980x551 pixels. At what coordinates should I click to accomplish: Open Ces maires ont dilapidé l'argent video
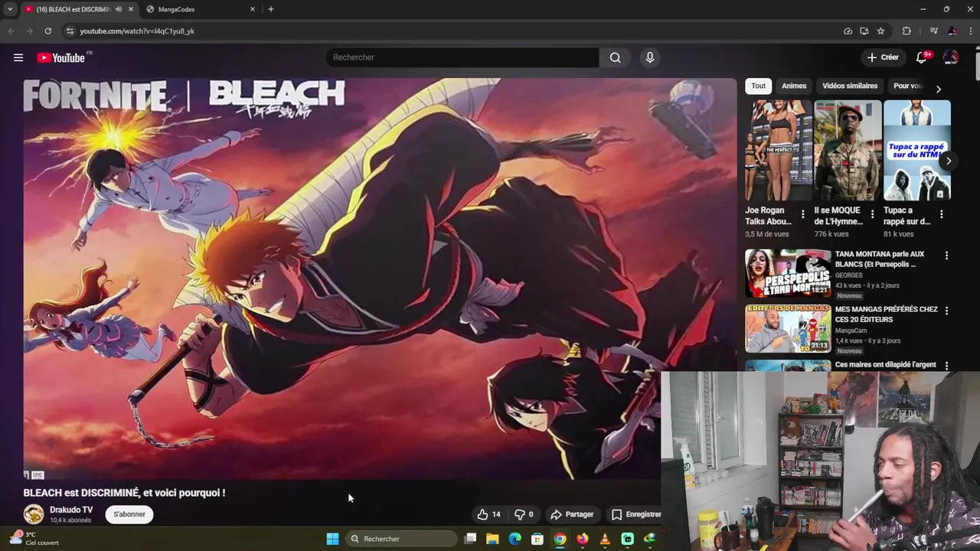(885, 365)
